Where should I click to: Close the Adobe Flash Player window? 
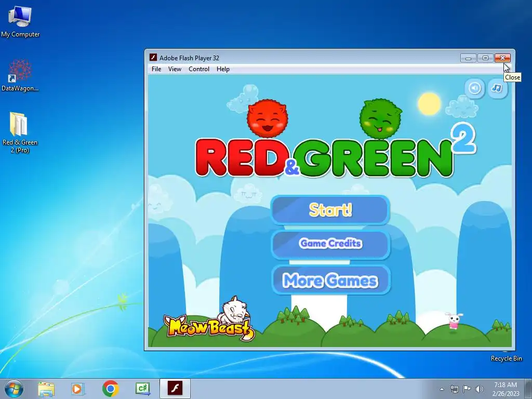pyautogui.click(x=502, y=58)
